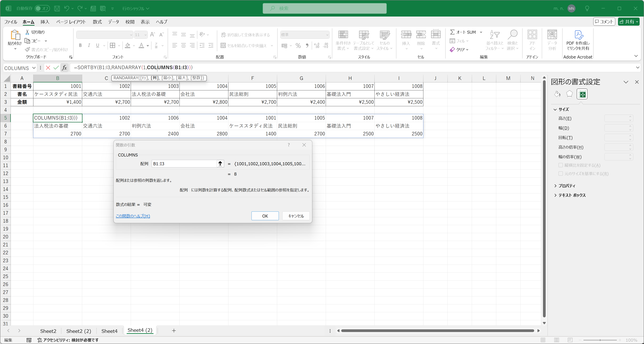
Task: Collapse the ribbon with bottom-right chevron
Action: (x=636, y=56)
